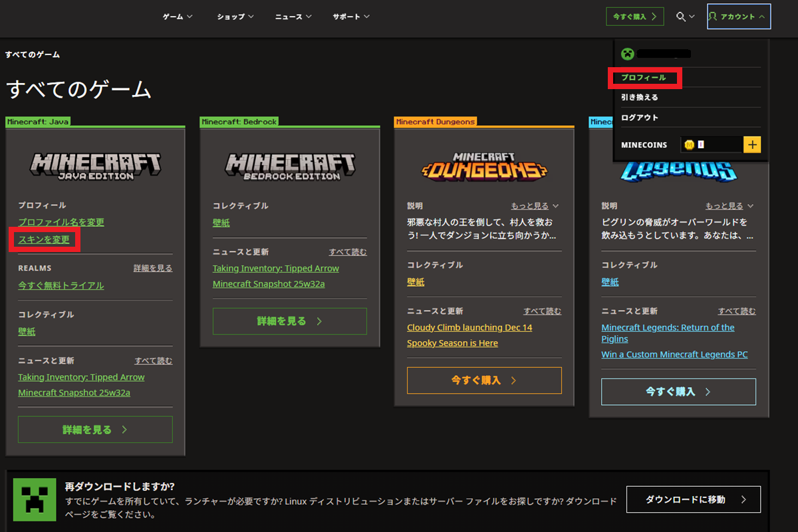Click the Minecraft Java Edition logo

pyautogui.click(x=95, y=168)
